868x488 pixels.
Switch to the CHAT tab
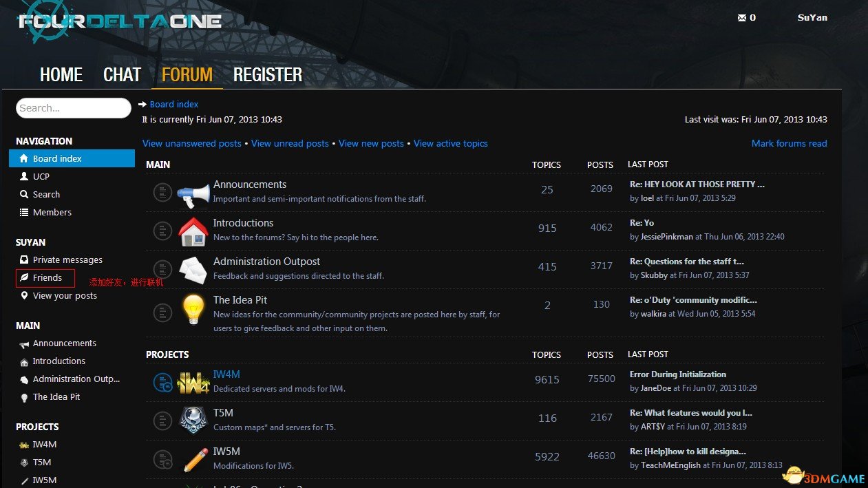[x=122, y=75]
